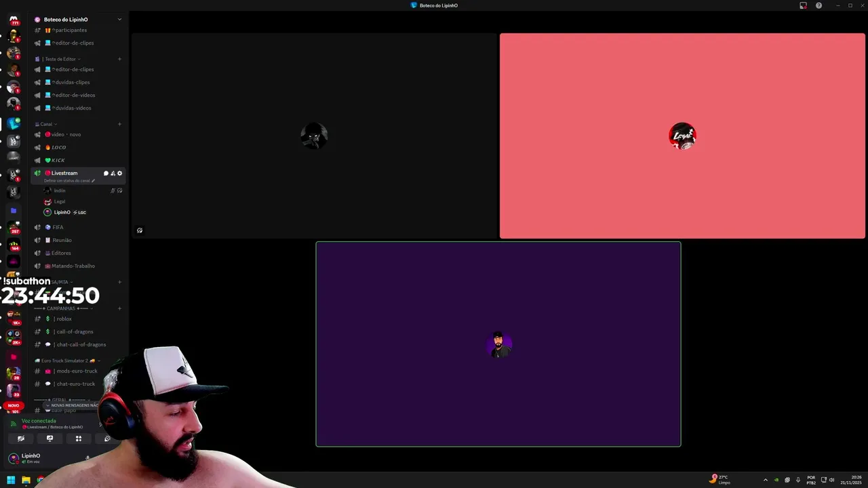This screenshot has height=488, width=868.
Task: Open the KICK channel
Action: [78, 160]
